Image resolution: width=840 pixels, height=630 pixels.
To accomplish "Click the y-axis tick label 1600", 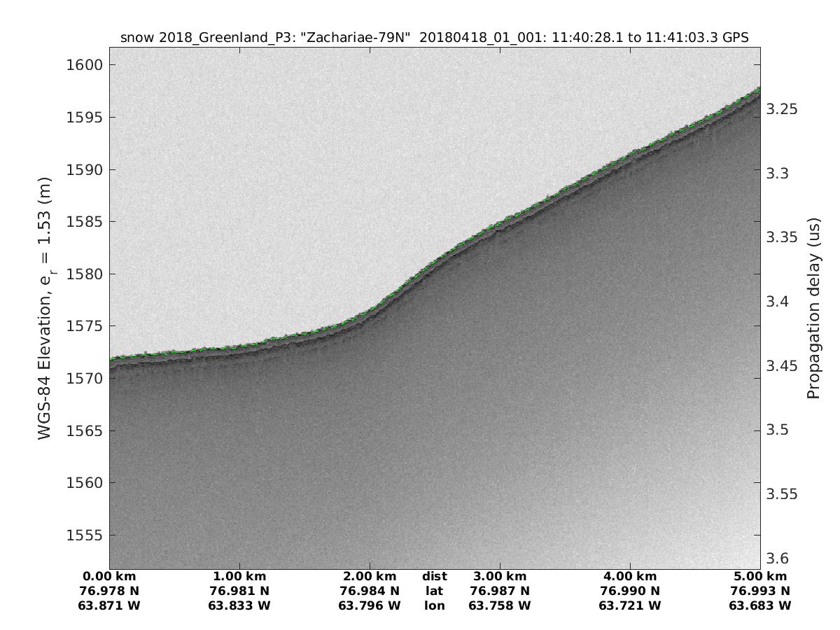I will point(83,65).
